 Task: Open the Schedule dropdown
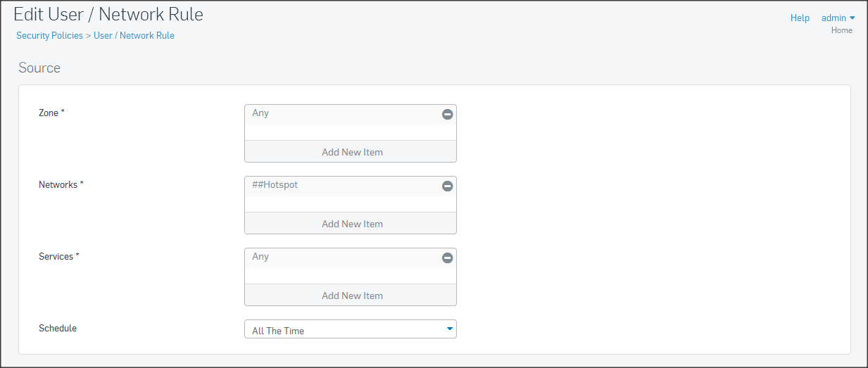point(350,330)
